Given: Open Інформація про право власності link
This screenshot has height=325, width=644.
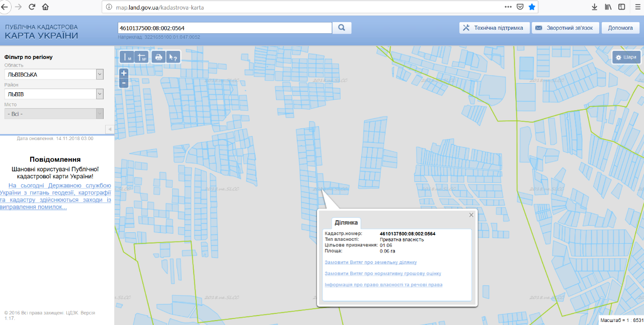Looking at the screenshot, I should 384,285.
